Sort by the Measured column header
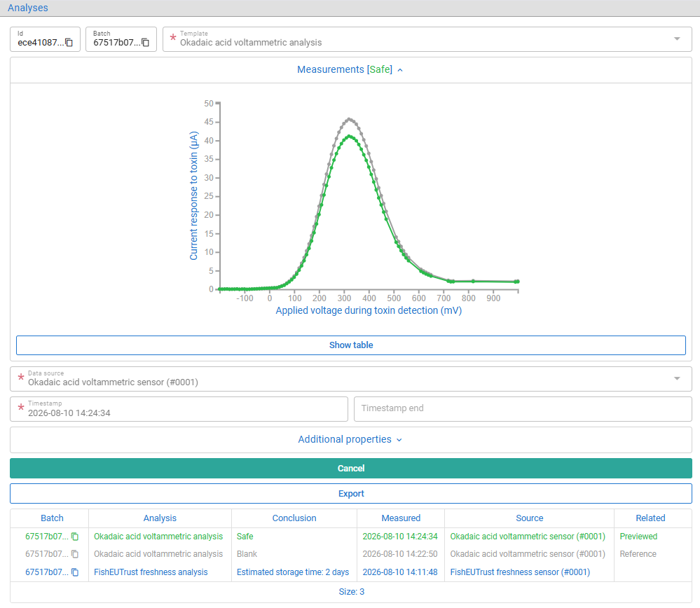 coord(401,518)
